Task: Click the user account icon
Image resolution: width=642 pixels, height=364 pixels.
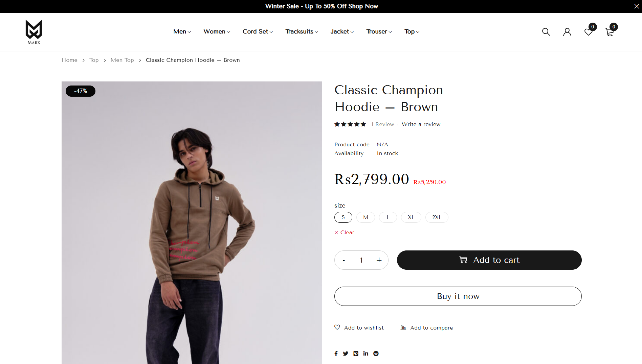Action: [x=567, y=32]
